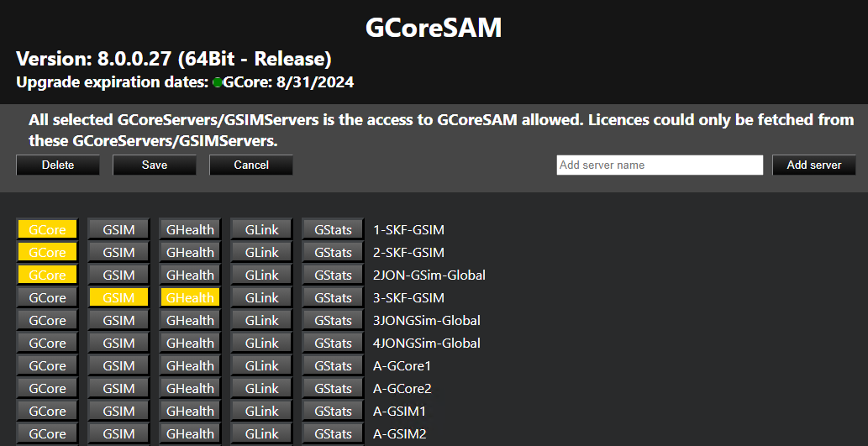Enable GHealth for 1-SKF-GSIM
This screenshot has height=446, width=868.
(x=190, y=229)
